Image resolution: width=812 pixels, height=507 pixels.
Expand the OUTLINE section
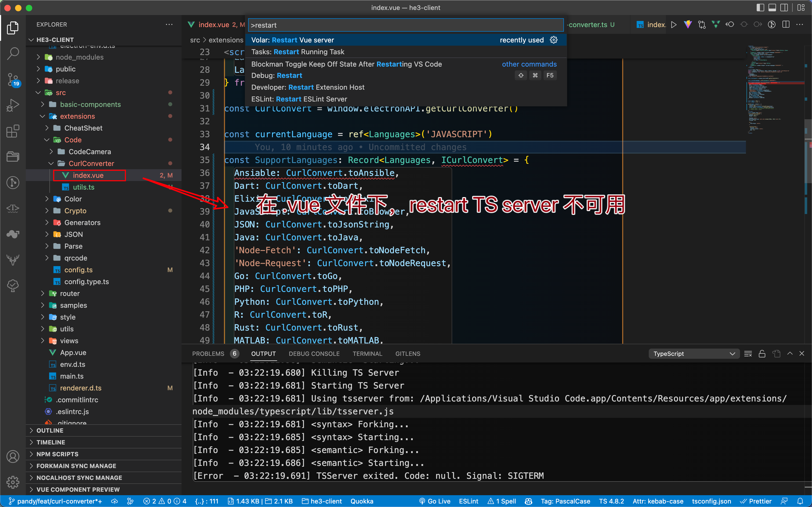point(50,430)
